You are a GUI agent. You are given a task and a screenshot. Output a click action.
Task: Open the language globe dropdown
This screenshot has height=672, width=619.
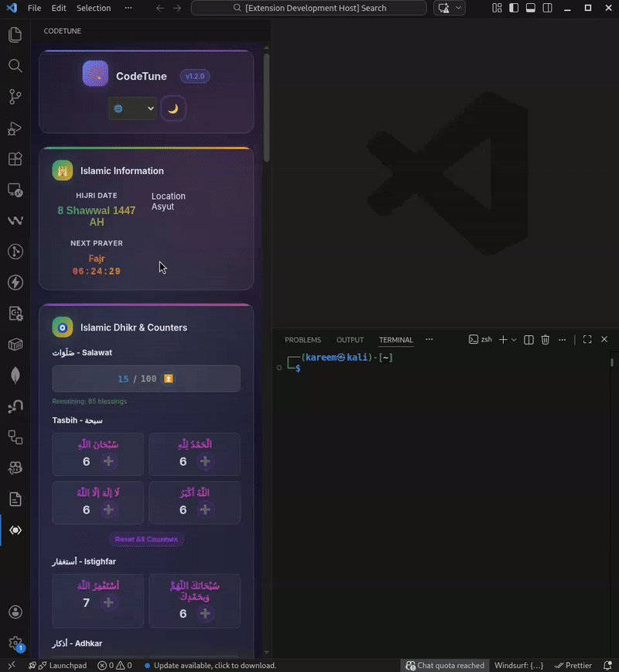click(x=132, y=108)
